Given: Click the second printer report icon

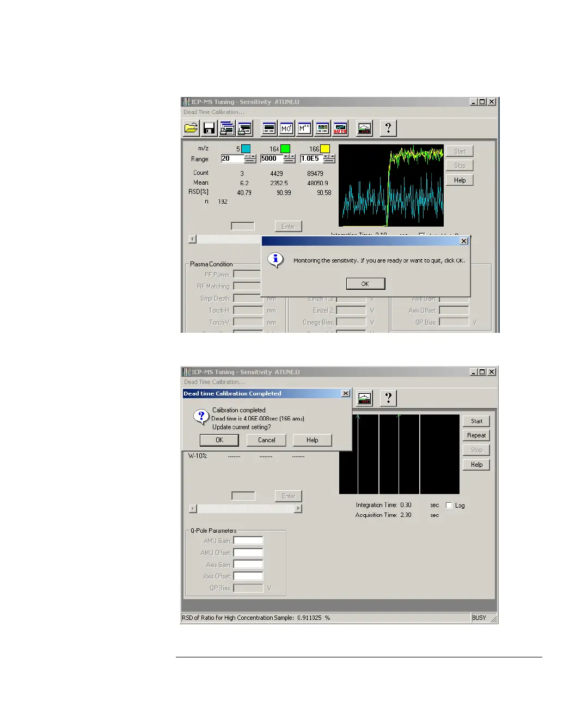Looking at the screenshot, I should click(245, 128).
